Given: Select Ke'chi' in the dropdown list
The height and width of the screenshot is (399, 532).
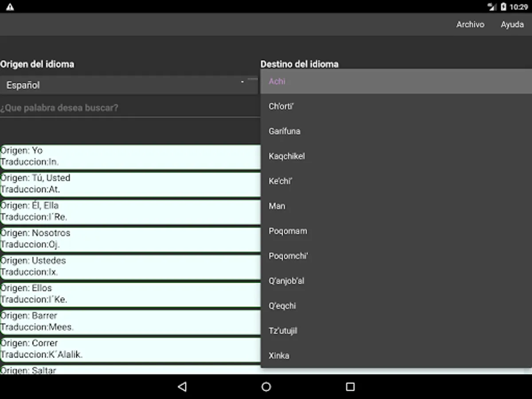Looking at the screenshot, I should [x=396, y=181].
